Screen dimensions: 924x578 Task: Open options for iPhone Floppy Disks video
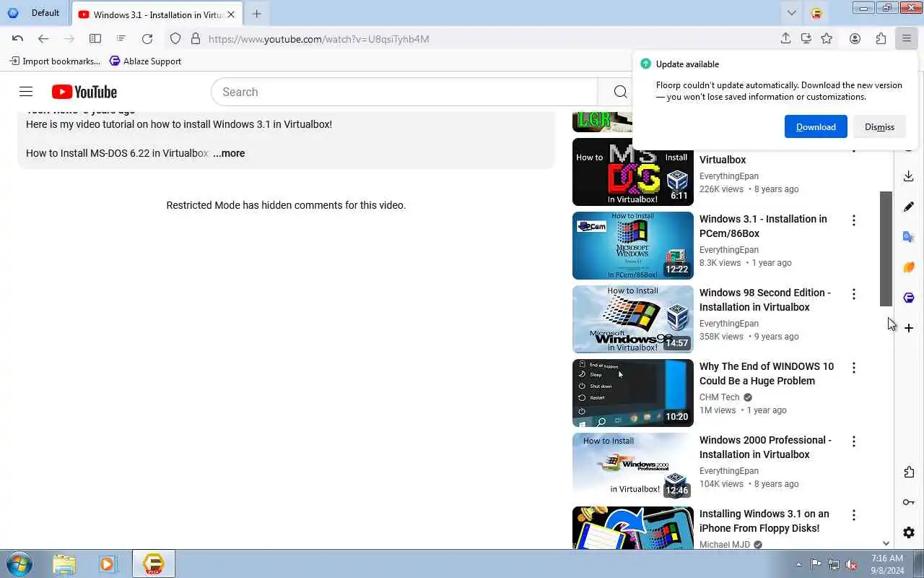point(854,515)
